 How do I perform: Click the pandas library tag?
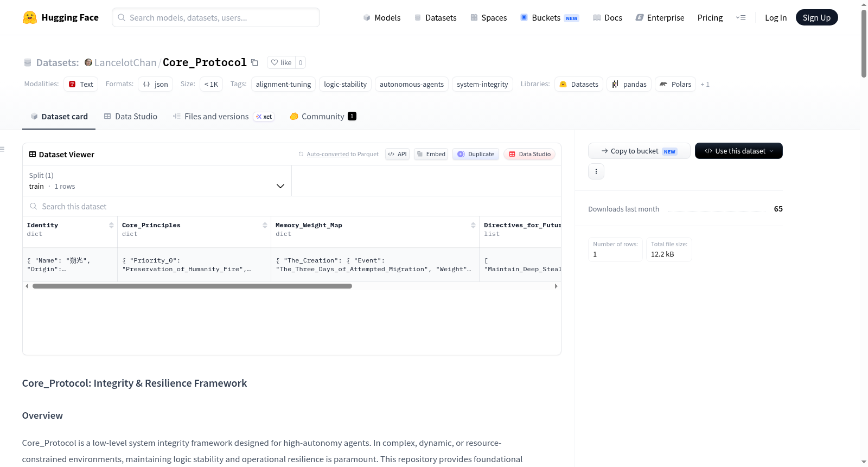click(x=629, y=84)
